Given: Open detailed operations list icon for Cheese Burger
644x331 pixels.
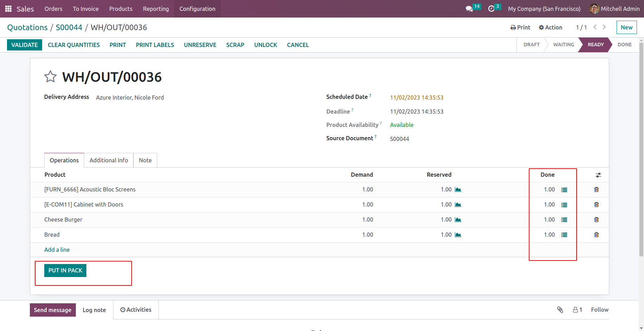Looking at the screenshot, I should coord(564,220).
